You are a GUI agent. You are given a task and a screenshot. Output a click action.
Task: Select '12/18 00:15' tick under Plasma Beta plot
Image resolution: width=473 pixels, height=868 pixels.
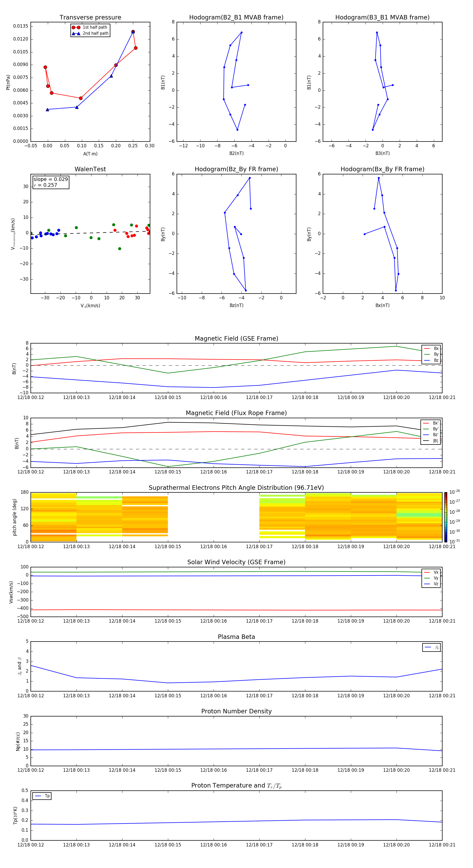168,696
